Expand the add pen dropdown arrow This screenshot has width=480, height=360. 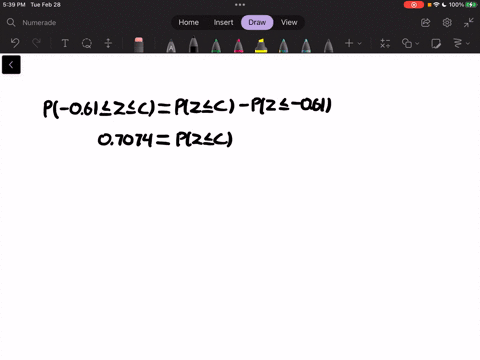[359, 43]
